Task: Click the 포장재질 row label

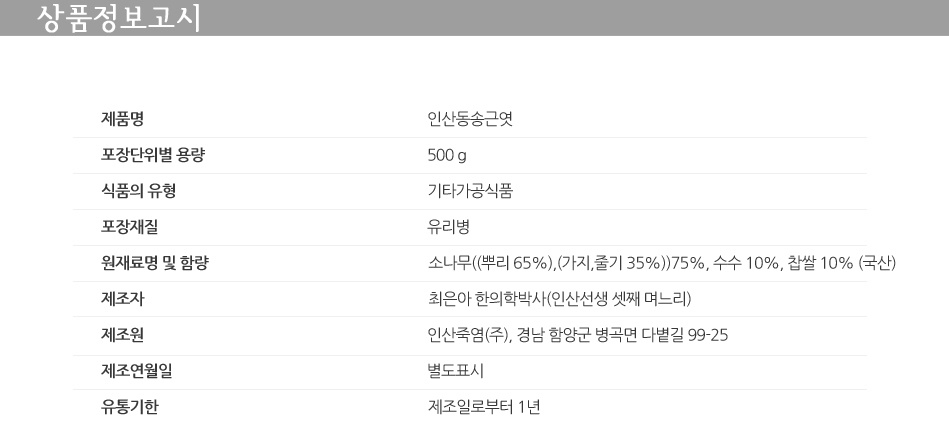Action: [130, 227]
